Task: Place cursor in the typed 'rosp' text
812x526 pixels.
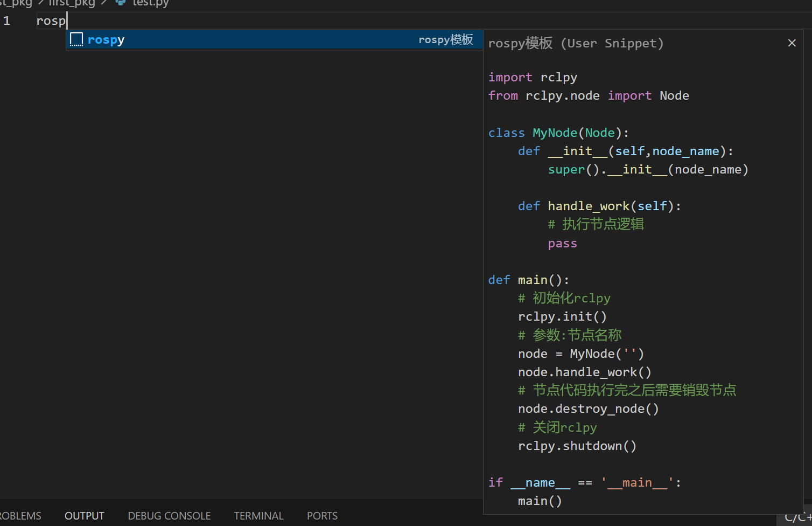Action: coord(51,21)
